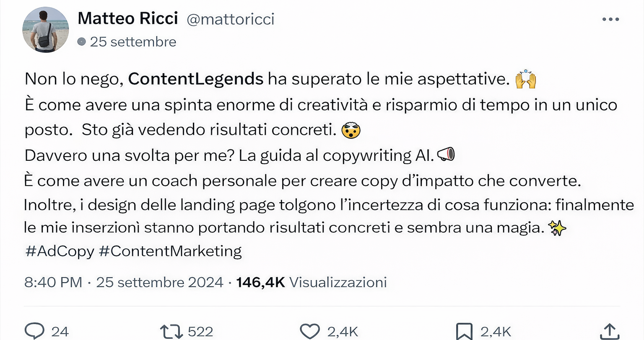Click the mind-blown face emoji

(351, 130)
